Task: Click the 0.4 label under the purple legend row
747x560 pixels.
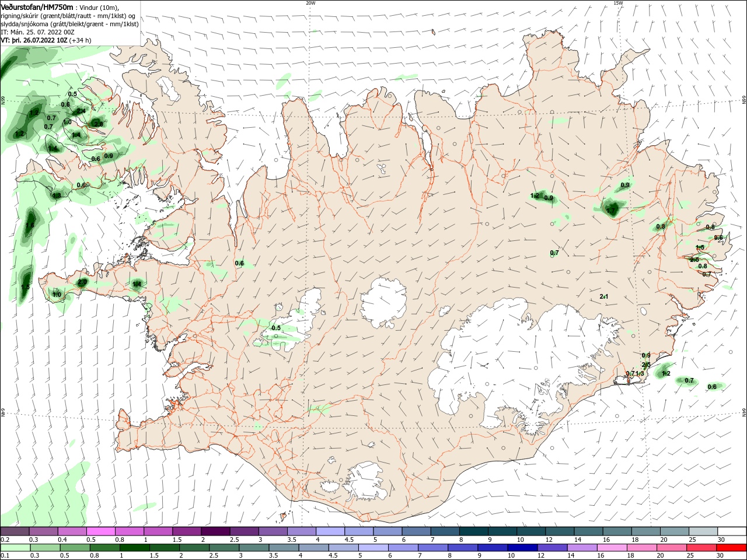Action: (62, 540)
